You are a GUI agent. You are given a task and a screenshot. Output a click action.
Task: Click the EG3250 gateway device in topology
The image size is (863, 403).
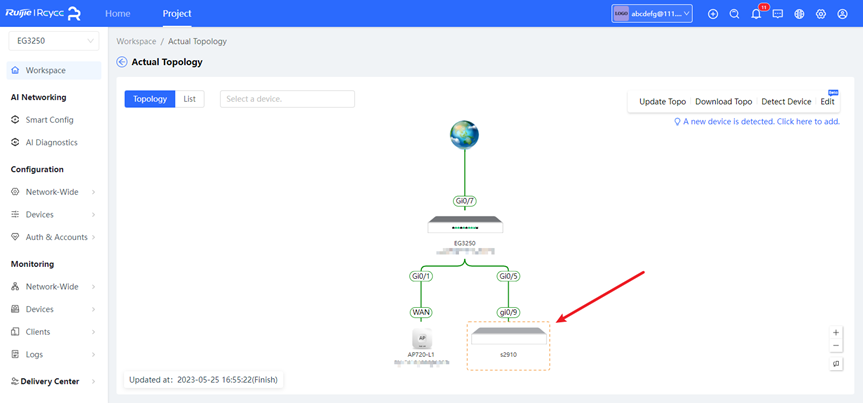coord(464,226)
